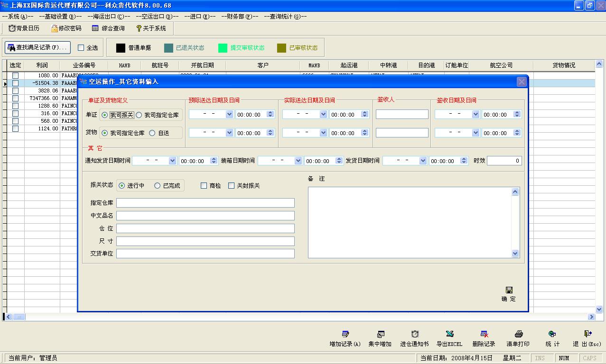
Task: Tick the checkbox in the 1080.00 row
Action: coord(15,75)
